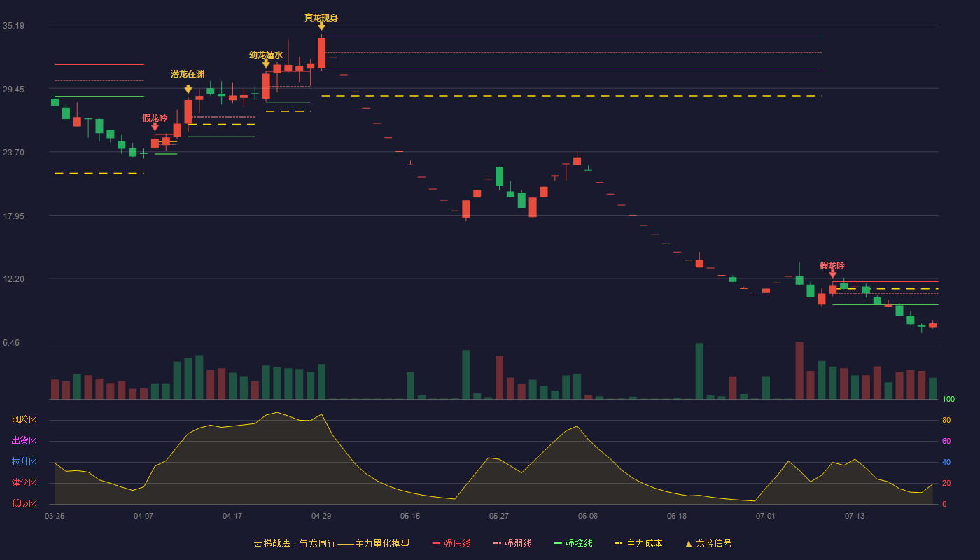980x560 pixels.
Task: Click the 低吸区 zone label
Action: pos(24,503)
